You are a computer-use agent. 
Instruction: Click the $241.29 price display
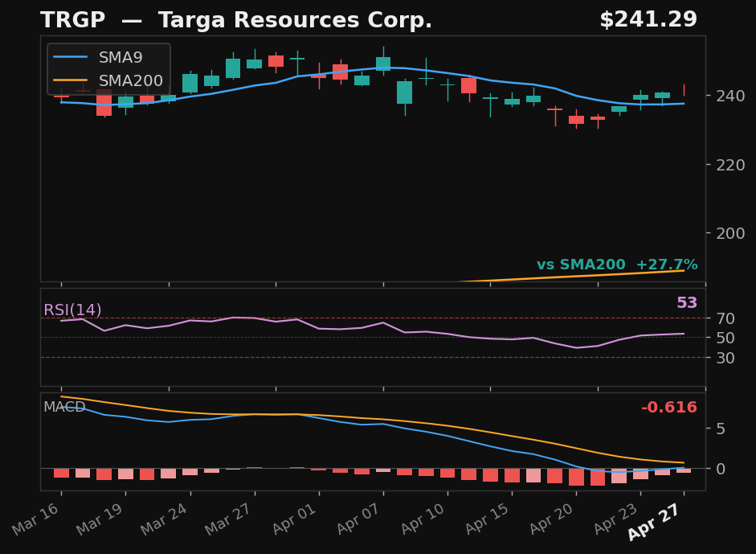tap(648, 18)
